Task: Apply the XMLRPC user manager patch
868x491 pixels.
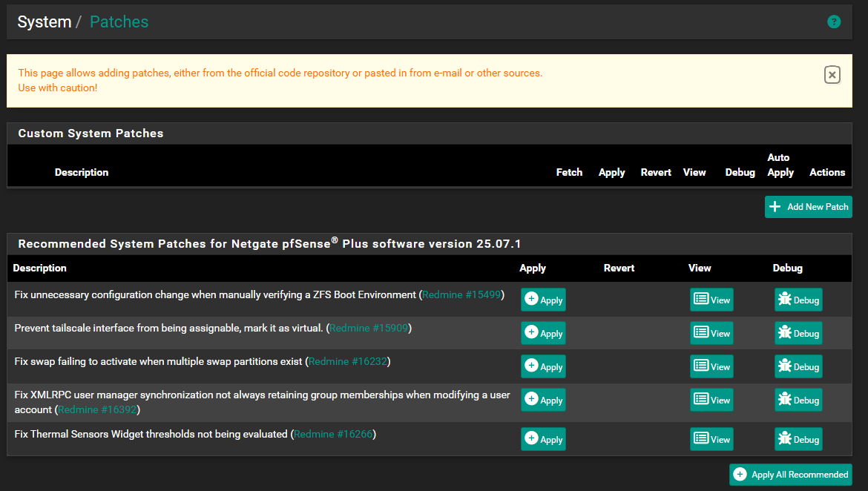Action: coord(543,400)
